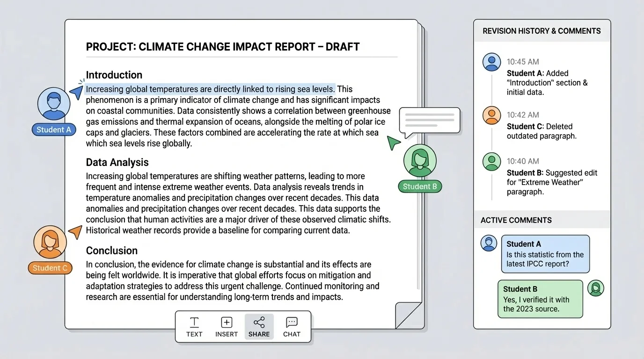Viewport: 644px width, 359px height.
Task: Click Student B's icon beside the verified-source comment
Action: pos(595,288)
